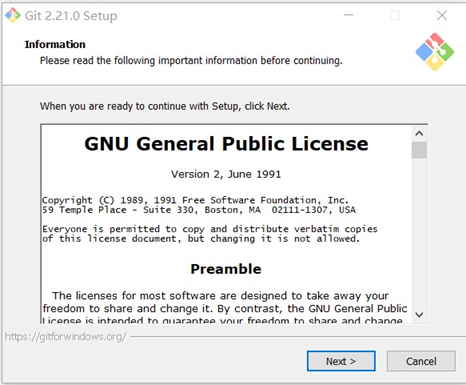Click the 'GNU General Public License' heading
Image resolution: width=466 pixels, height=385 pixels.
click(x=226, y=144)
